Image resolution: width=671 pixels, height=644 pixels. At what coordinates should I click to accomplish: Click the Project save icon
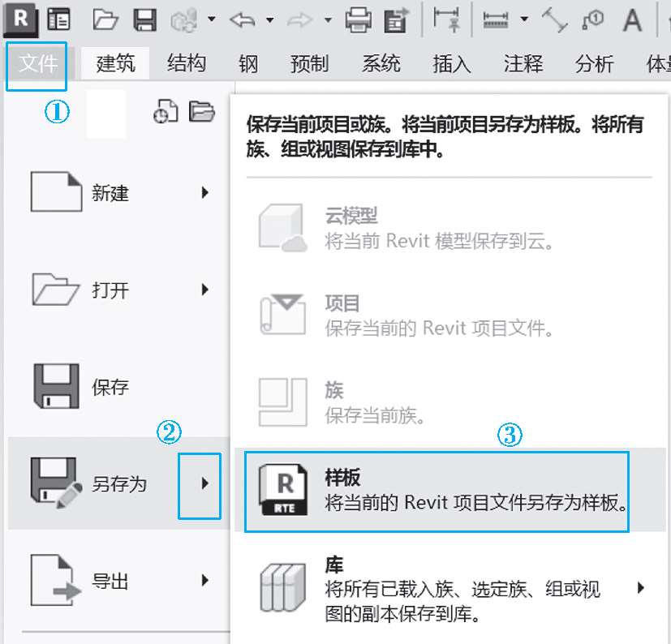[x=282, y=315]
